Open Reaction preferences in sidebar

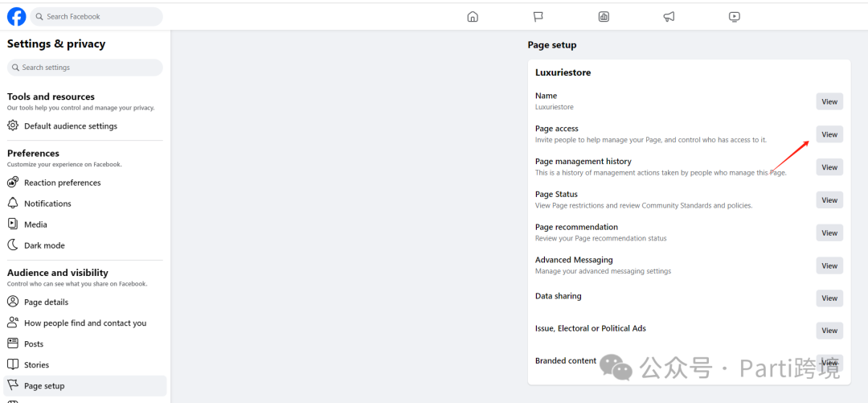pyautogui.click(x=62, y=183)
